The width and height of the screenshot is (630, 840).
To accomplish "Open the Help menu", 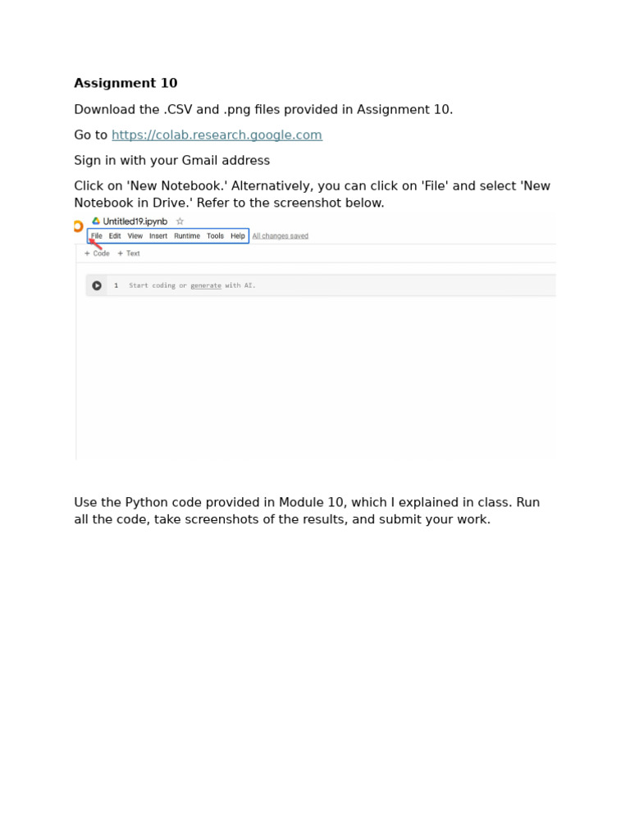I will tap(238, 235).
